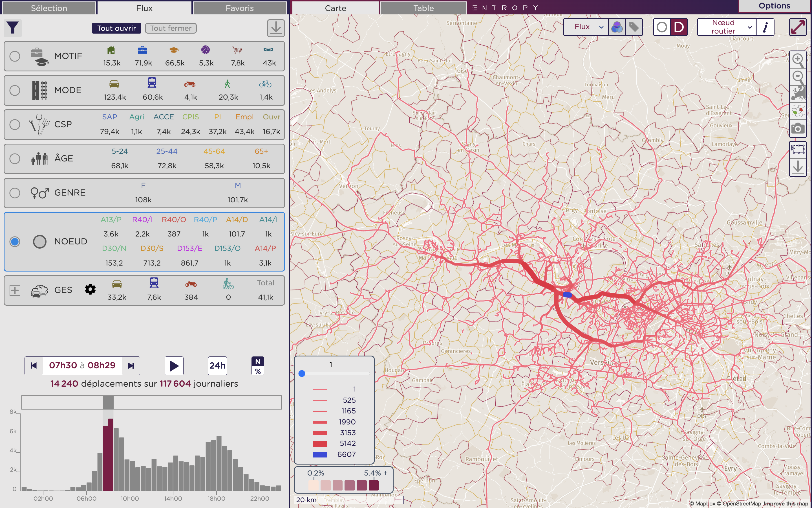Click the SAP category in CSP row
812x508 pixels.
109,117
